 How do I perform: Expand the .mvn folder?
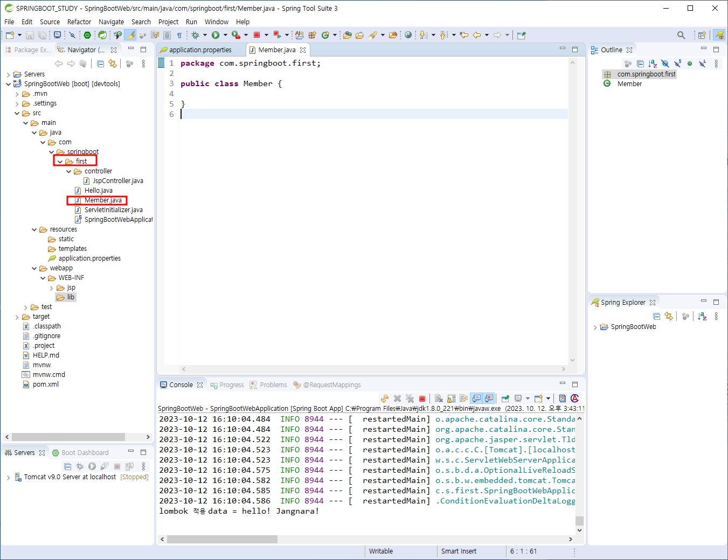coord(17,94)
